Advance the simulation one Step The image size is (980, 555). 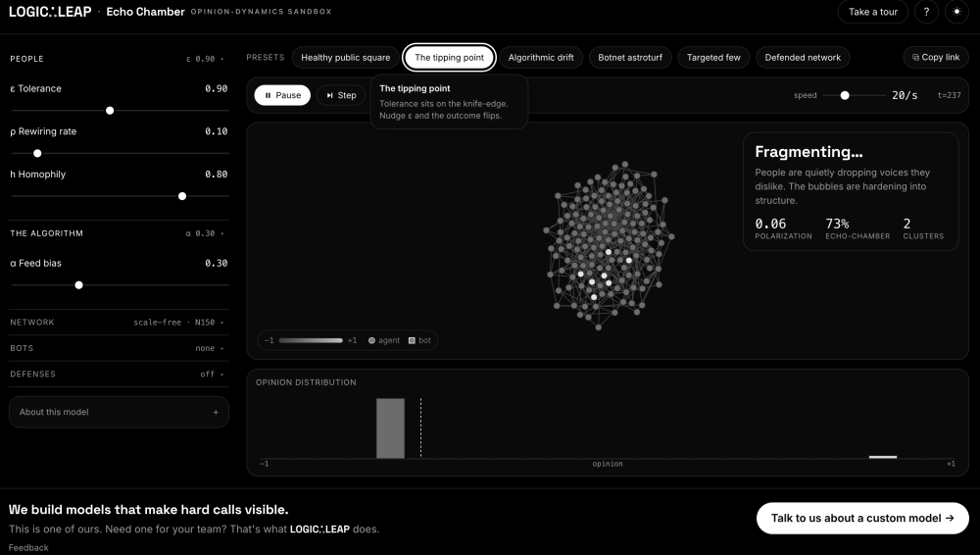[341, 95]
